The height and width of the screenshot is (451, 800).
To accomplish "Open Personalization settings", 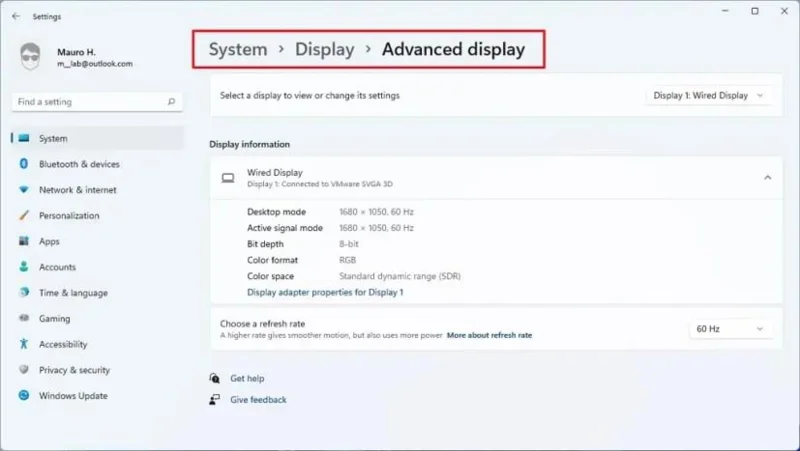I will pos(97,215).
